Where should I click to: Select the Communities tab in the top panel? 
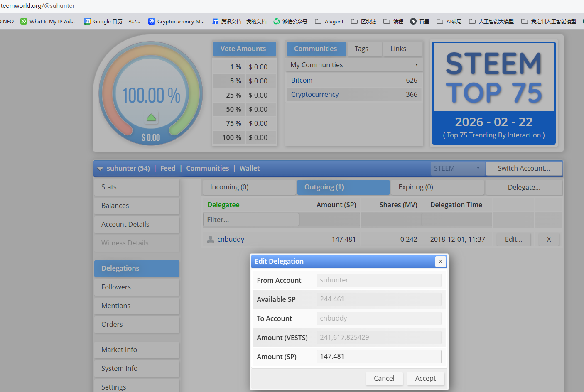[x=316, y=49]
